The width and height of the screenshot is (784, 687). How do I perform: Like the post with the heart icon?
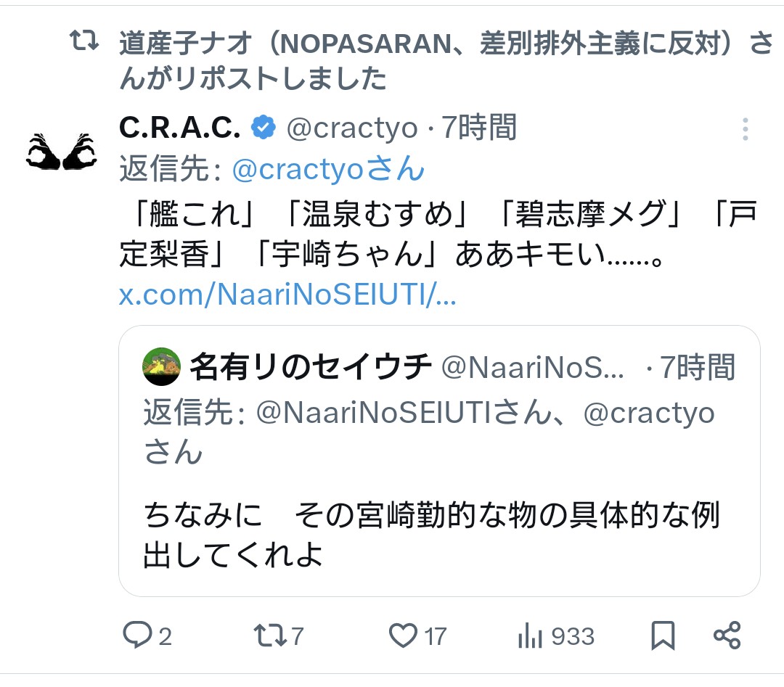pos(403,636)
